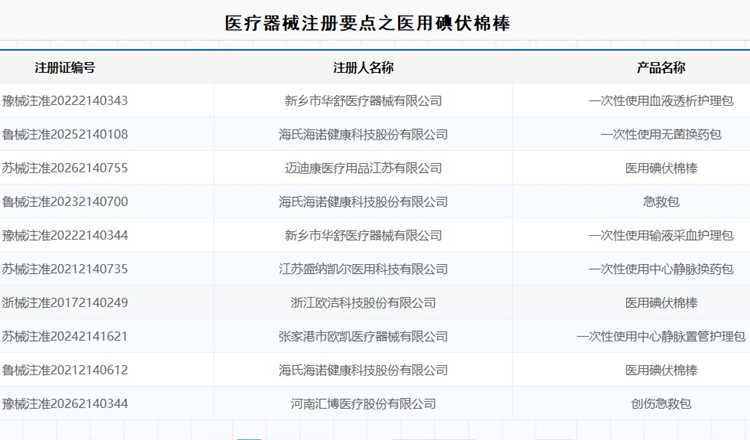Click the 产品名称 column header

[661, 68]
